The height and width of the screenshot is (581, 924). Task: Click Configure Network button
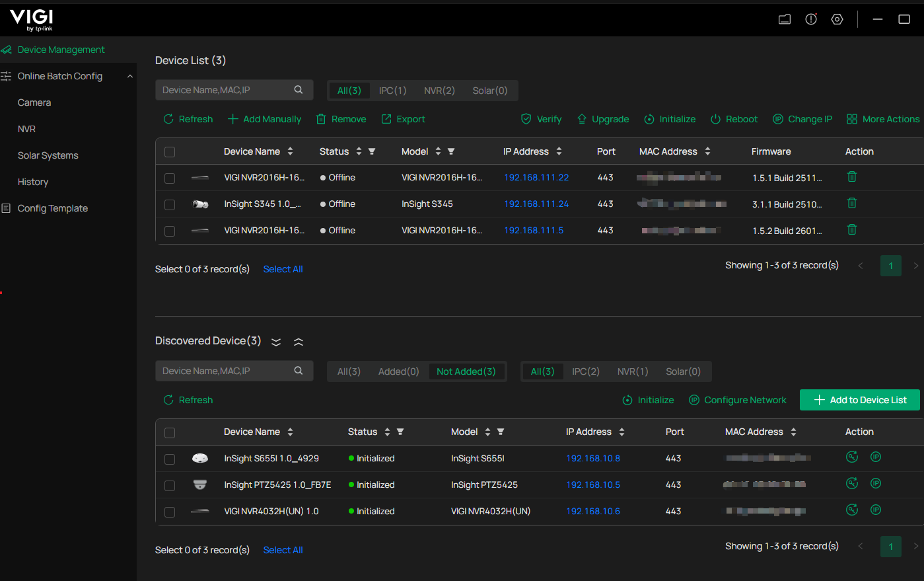point(738,400)
